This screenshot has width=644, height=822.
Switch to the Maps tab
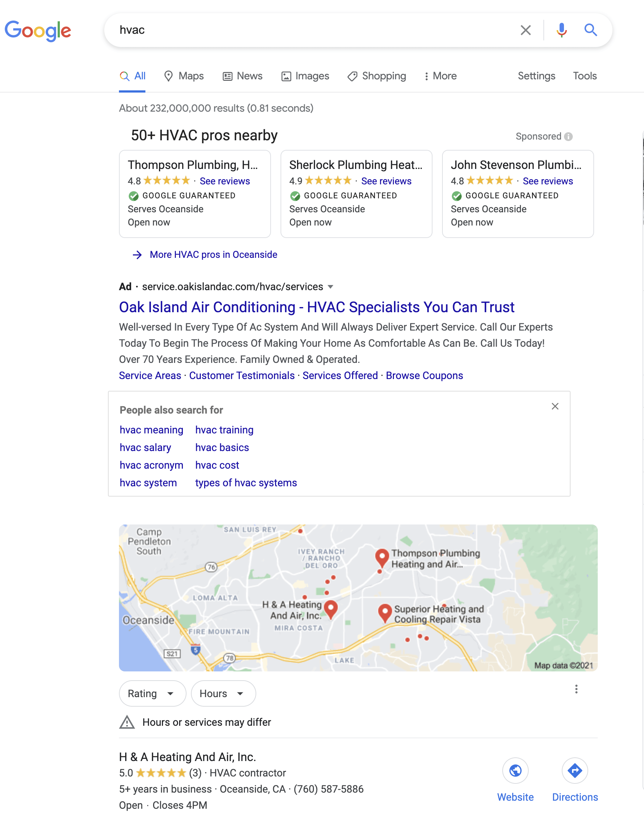click(x=184, y=76)
